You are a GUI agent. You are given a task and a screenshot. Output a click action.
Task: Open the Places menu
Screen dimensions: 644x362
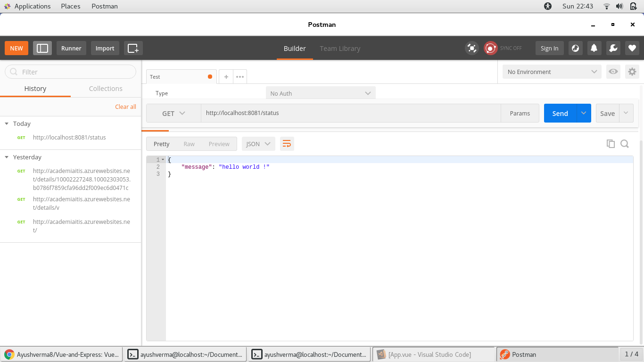71,6
